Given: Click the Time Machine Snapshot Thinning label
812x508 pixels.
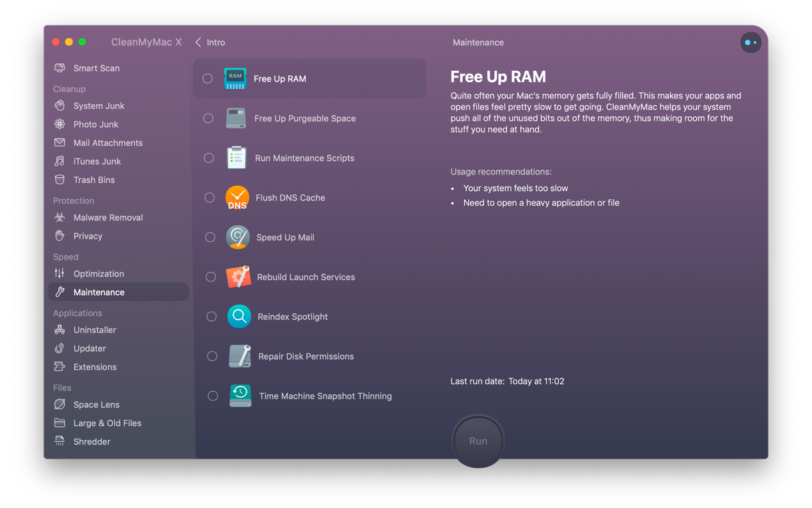Looking at the screenshot, I should 325,396.
